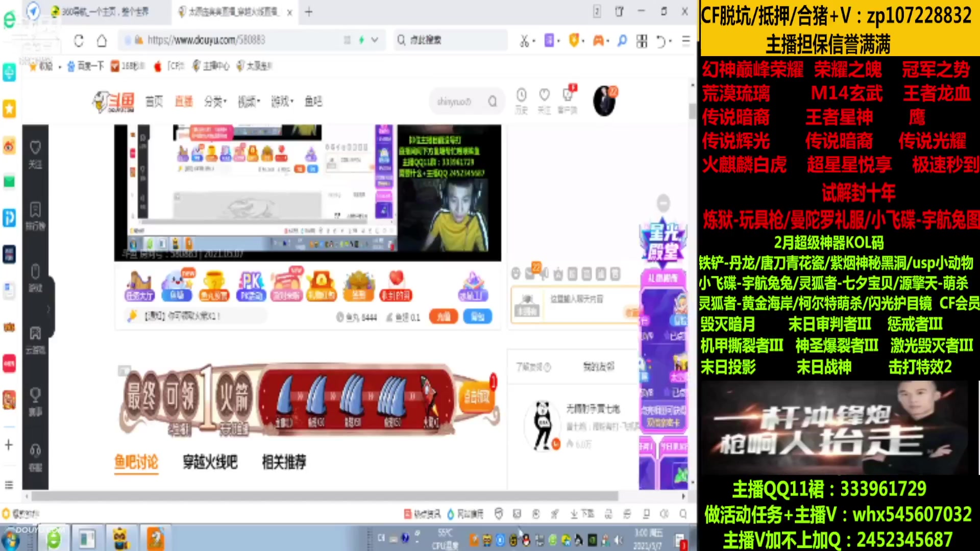Open the Windows Start button

pos(11,540)
